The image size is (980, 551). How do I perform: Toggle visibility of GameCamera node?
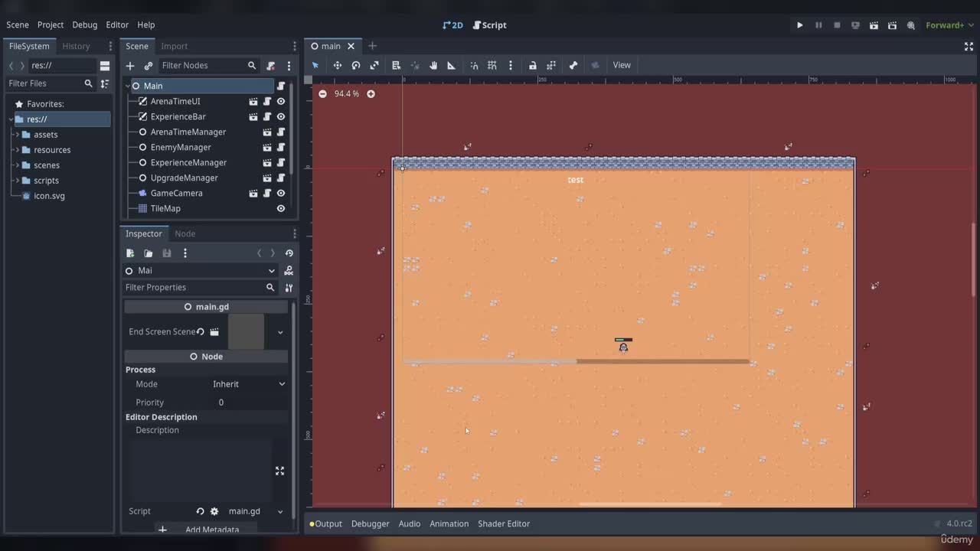281,193
